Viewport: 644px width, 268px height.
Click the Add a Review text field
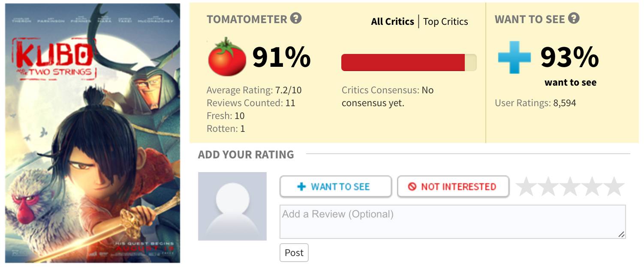(453, 222)
